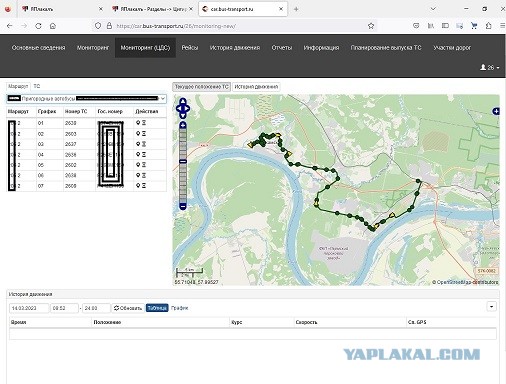Screen dimensions: 506x384
Task: Open list action for schedule 03 row
Action: click(144, 144)
